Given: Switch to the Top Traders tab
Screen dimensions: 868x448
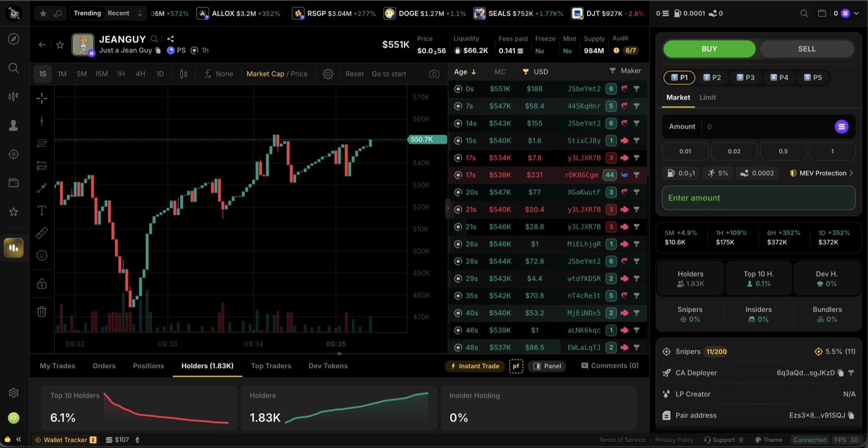Looking at the screenshot, I should [x=271, y=366].
